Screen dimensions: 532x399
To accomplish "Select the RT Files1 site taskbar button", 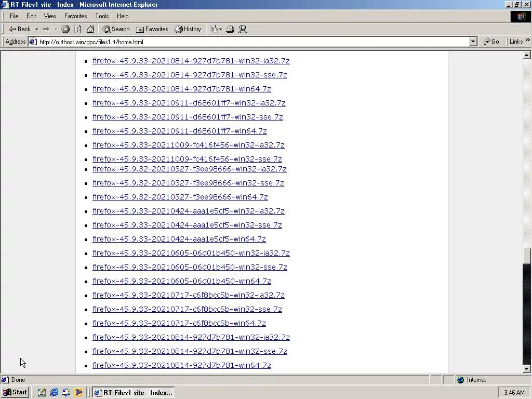I will [134, 393].
